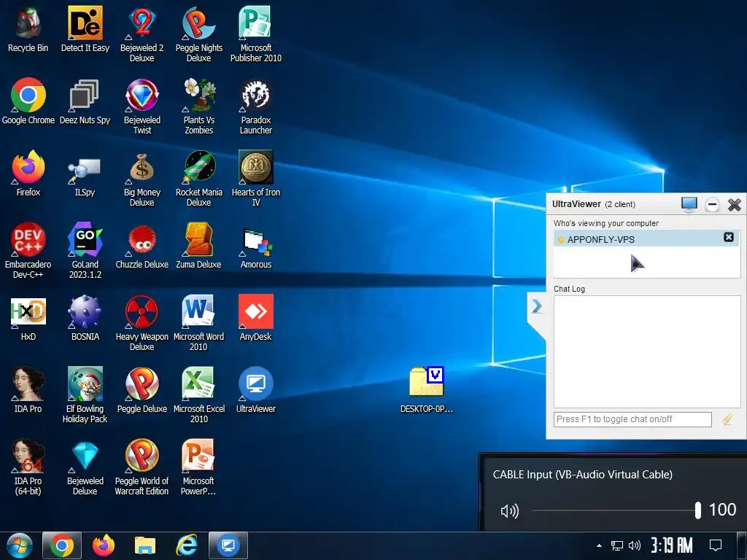
Task: Open the Action Center notifications icon
Action: click(x=716, y=545)
